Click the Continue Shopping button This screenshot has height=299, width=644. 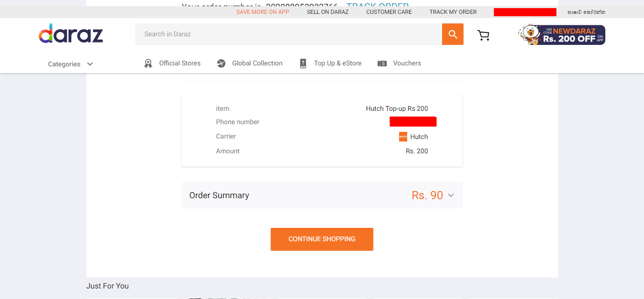(322, 239)
